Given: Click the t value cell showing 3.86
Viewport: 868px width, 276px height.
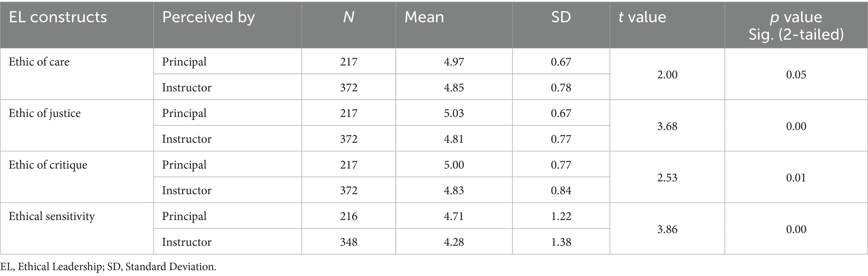Looking at the screenshot, I should 667,229.
